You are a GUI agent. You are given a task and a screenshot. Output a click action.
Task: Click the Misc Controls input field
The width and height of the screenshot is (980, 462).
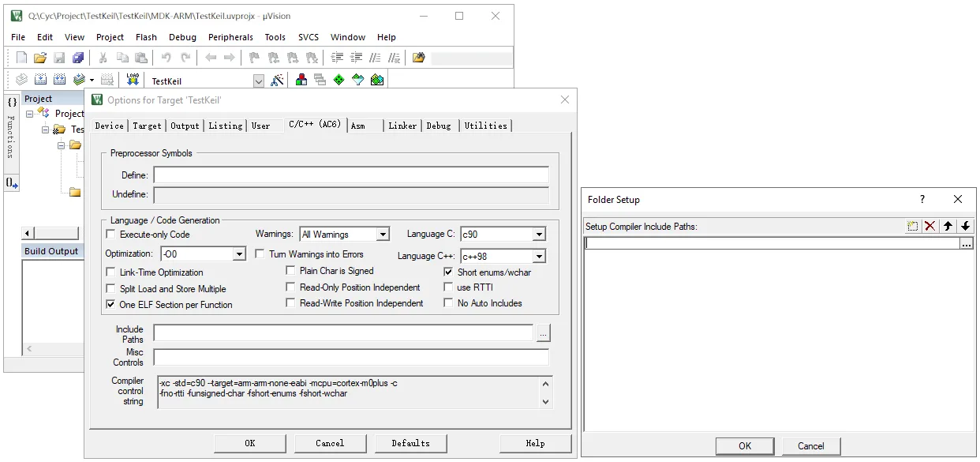click(351, 357)
